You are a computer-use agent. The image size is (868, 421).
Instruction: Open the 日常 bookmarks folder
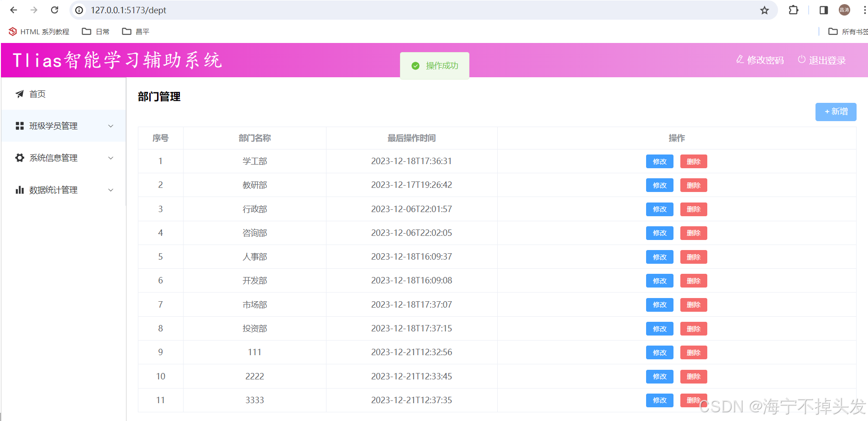95,32
